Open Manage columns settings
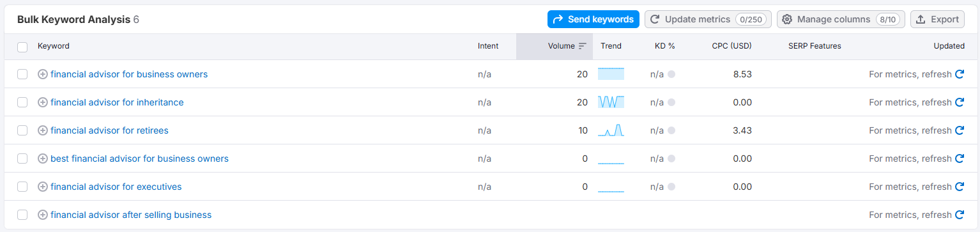 841,19
